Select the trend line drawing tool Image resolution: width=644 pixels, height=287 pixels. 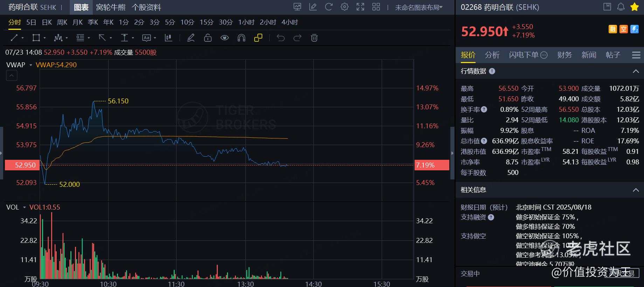tap(14, 38)
